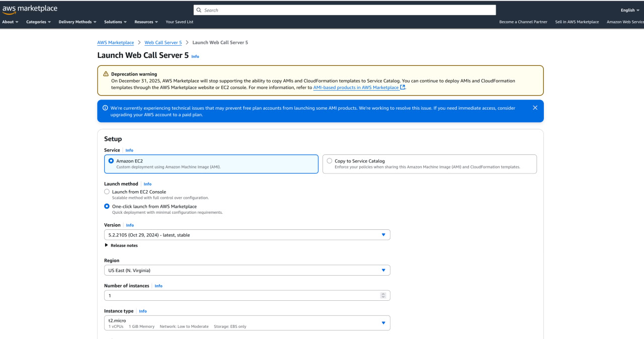Select Copy to Service Catalog option
Viewport: 644px width, 339px height.
coord(430,164)
